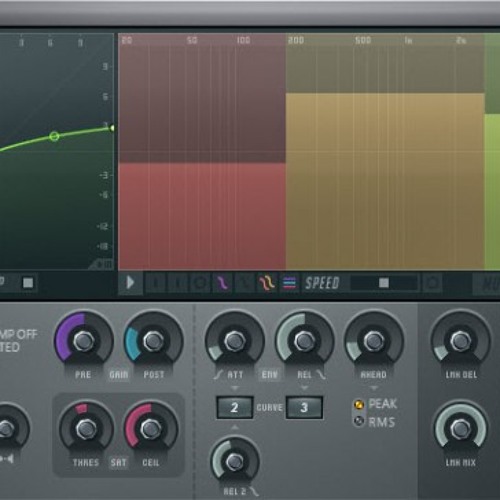
Task: Select the purple single-curve band icon
Action: click(x=222, y=283)
